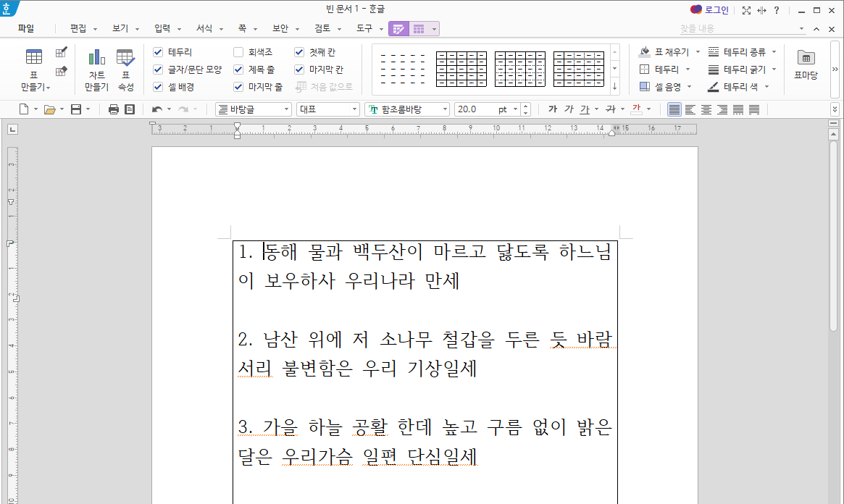Expand the 테두리 종류 dropdown

click(774, 52)
